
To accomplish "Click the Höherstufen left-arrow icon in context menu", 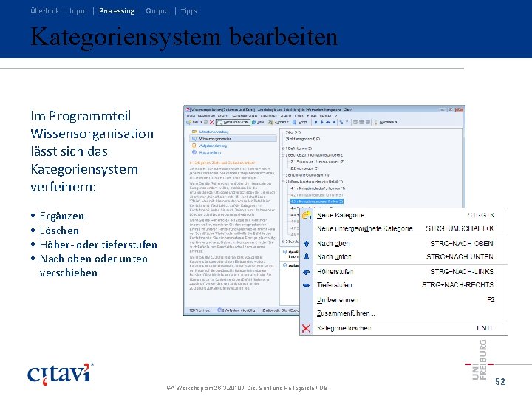I will coord(307,272).
